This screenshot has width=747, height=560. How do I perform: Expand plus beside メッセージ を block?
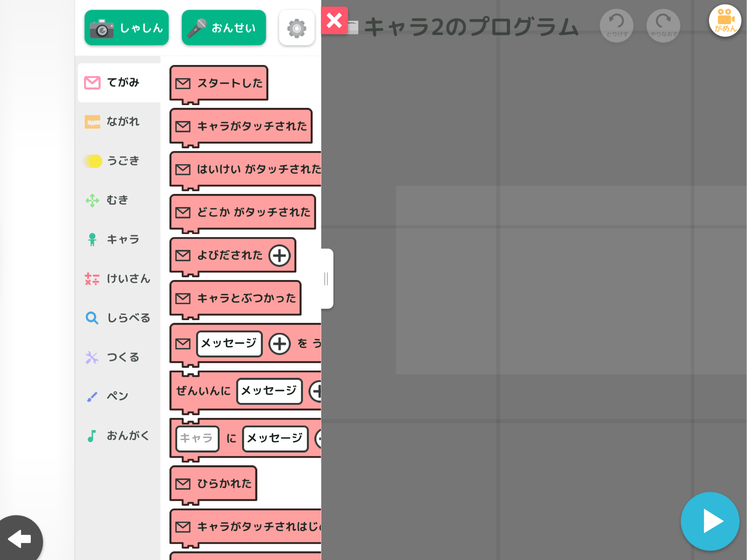click(279, 344)
